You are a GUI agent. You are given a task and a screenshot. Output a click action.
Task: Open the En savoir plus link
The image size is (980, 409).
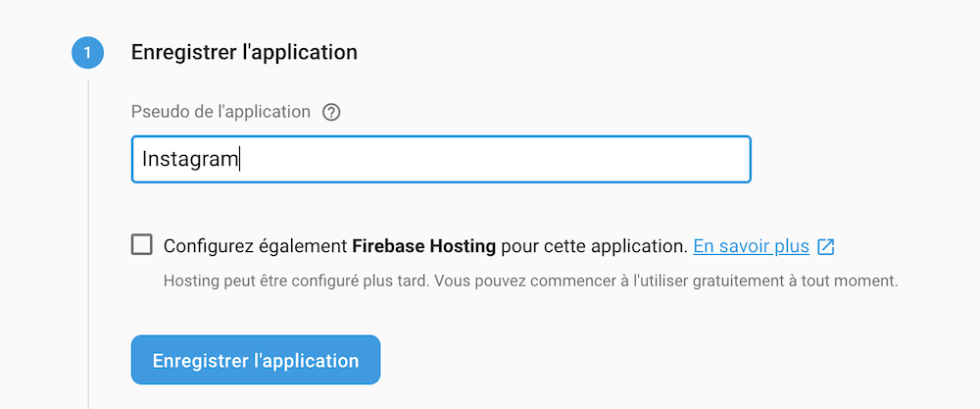752,246
